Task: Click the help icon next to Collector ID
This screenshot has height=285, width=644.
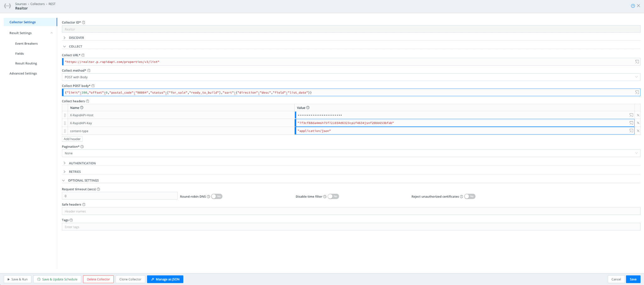Action: click(x=84, y=23)
